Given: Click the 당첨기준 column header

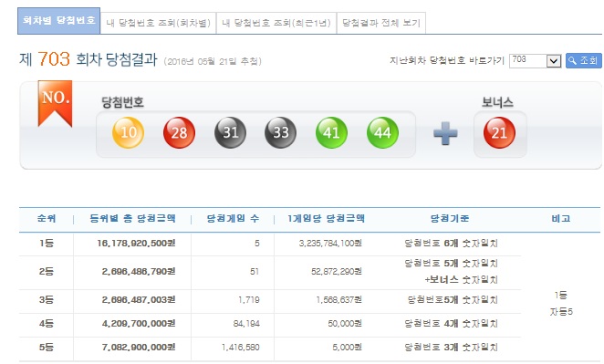Looking at the screenshot, I should point(450,219).
